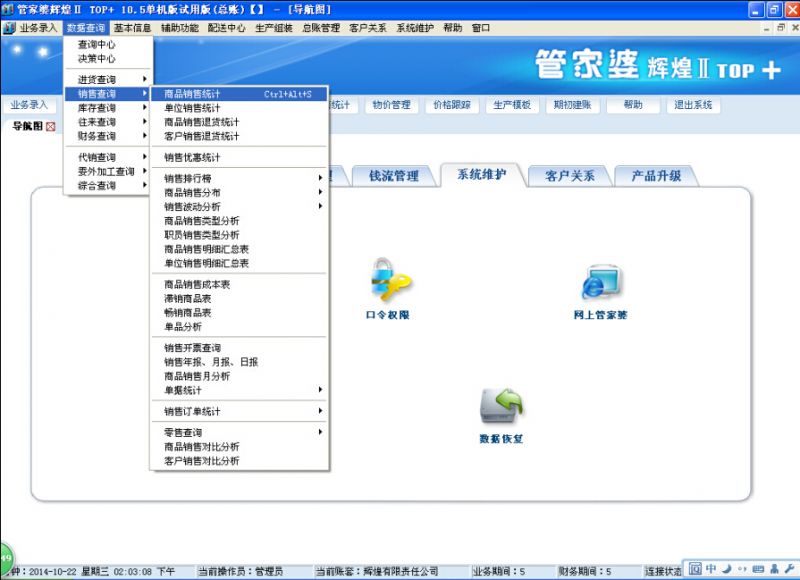The width and height of the screenshot is (800, 580).
Task: Expand the 销售波动分析 submenu
Action: 239,207
